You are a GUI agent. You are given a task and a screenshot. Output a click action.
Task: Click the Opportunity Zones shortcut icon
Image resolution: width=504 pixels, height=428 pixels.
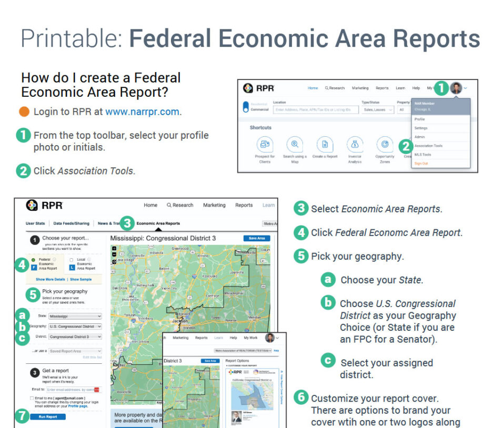385,144
